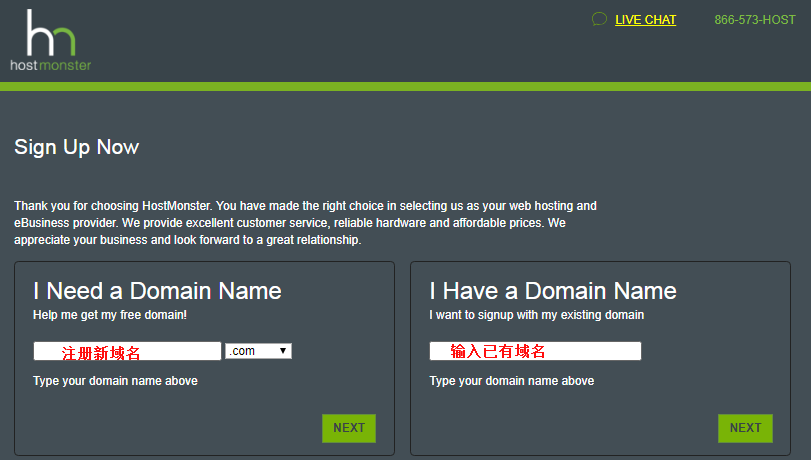Viewport: 811px width, 460px height.
Task: Click the green divider bar under the header
Action: point(405,87)
